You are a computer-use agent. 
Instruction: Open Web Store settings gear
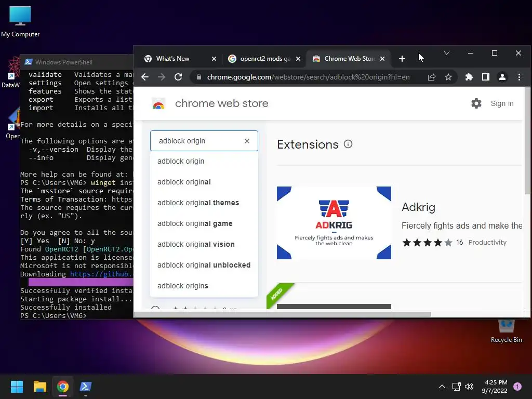tap(476, 103)
